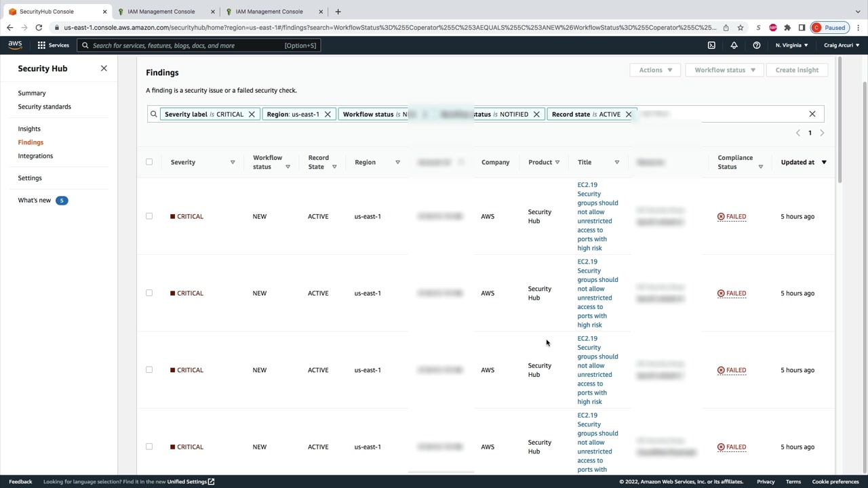This screenshot has width=868, height=488.
Task: Open Cookie preferences in footer
Action: click(x=835, y=482)
